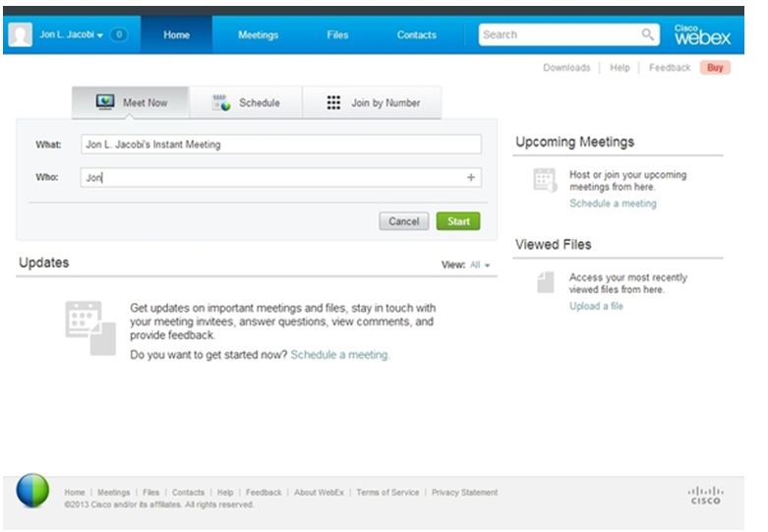
Task: Click the footer Feedback link
Action: [x=264, y=493]
